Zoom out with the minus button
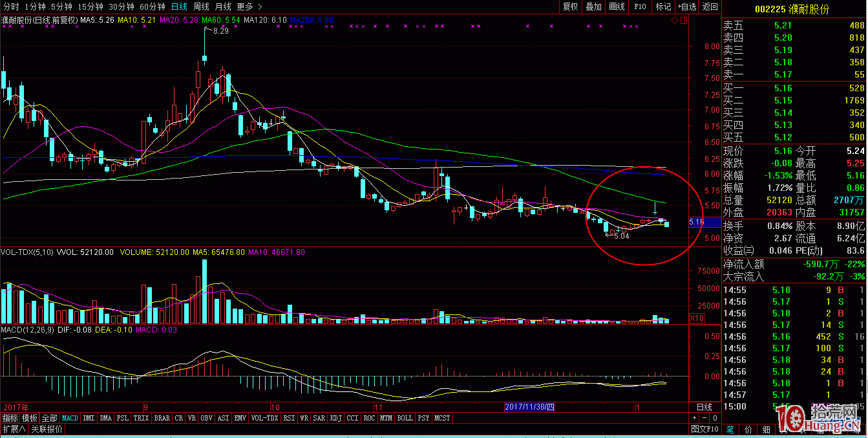868x438 pixels. coord(703,418)
